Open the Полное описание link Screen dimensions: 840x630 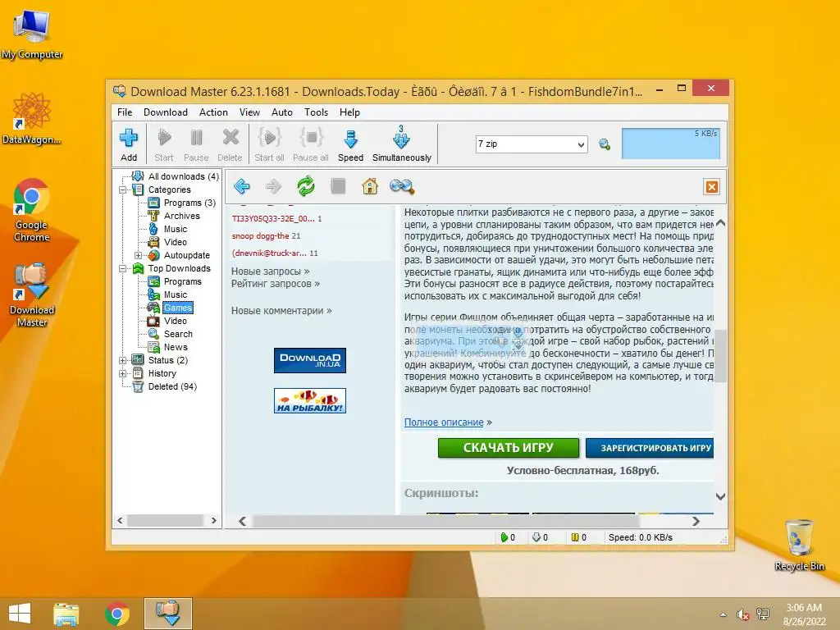(x=444, y=422)
